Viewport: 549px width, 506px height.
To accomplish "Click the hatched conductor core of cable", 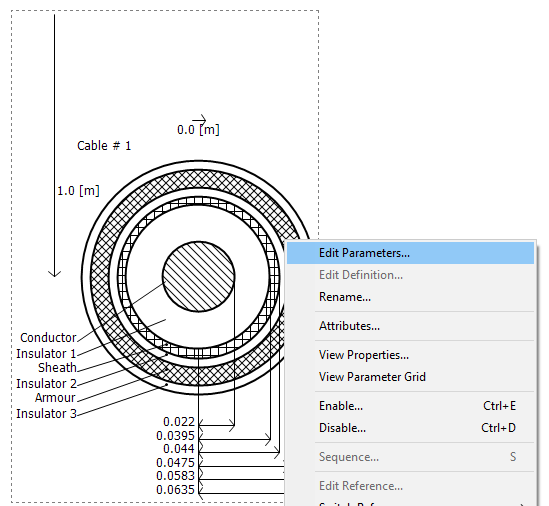I will coord(199,276).
